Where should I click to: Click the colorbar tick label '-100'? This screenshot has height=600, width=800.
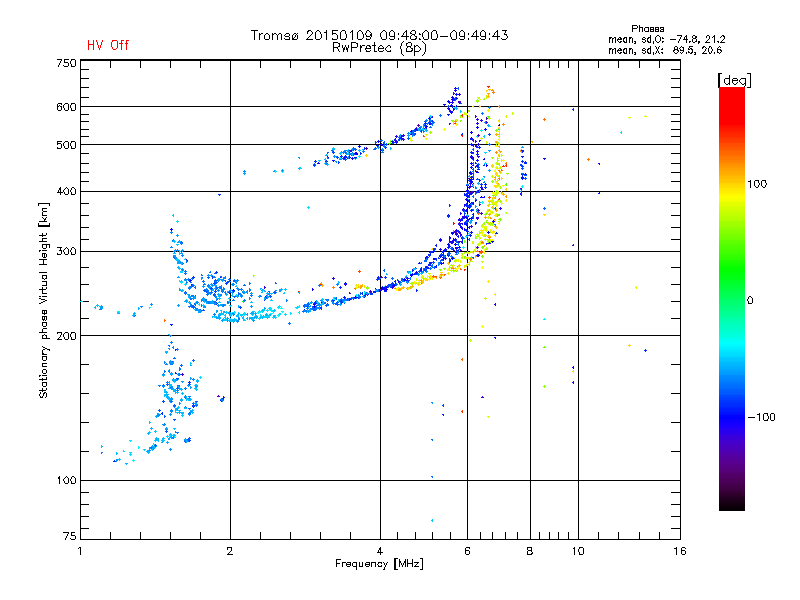761,417
